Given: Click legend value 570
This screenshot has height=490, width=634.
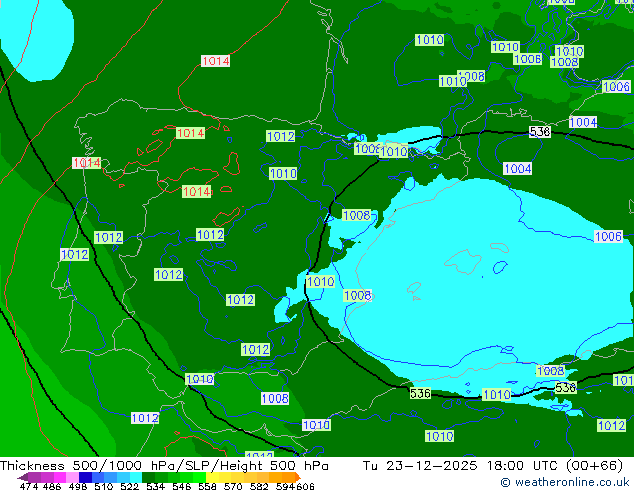Looking at the screenshot, I should (x=233, y=486).
